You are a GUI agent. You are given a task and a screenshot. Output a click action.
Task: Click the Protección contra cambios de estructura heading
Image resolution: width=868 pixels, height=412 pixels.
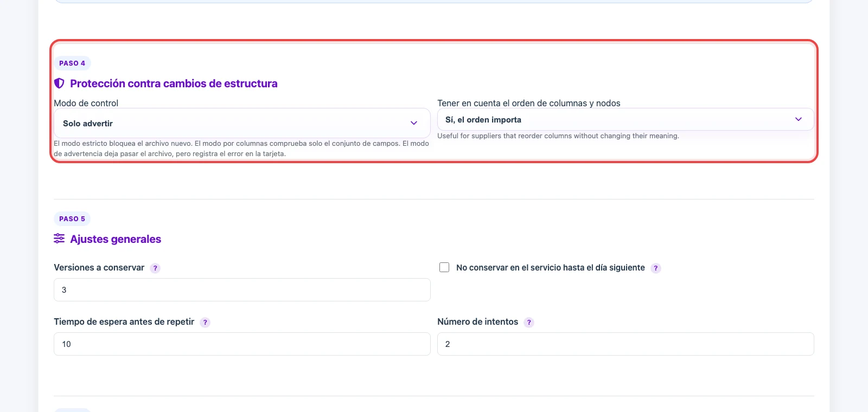(174, 83)
